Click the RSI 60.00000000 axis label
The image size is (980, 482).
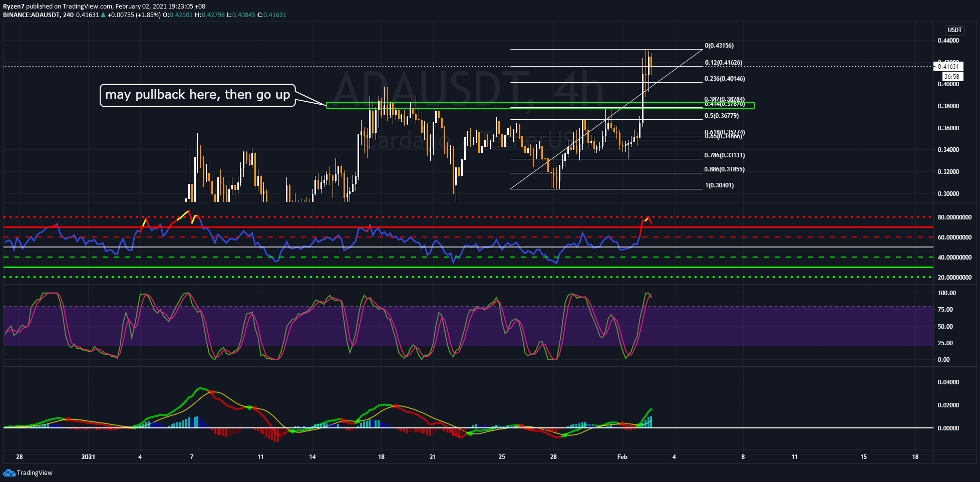coord(954,237)
